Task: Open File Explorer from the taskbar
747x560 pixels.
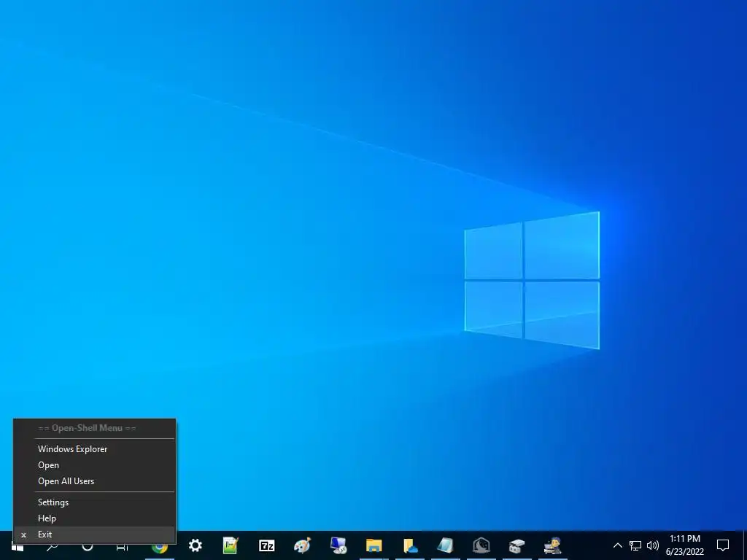Action: 374,545
